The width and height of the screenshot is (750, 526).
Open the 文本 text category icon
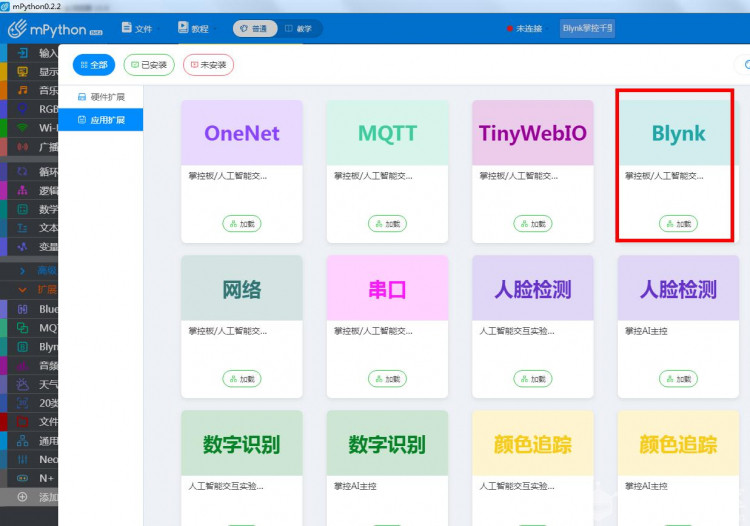click(22, 228)
